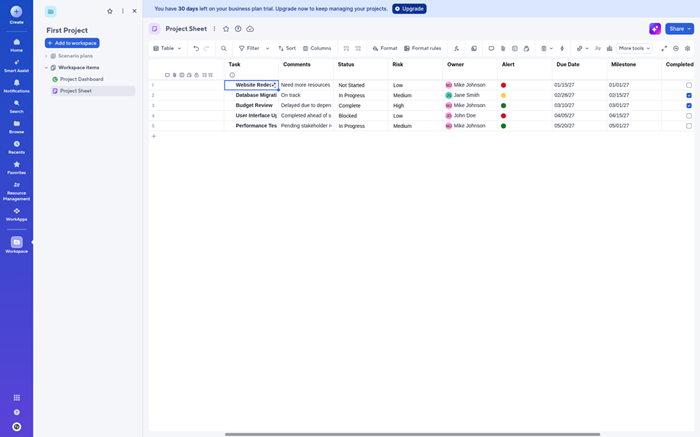Click Sort in toolbar

pyautogui.click(x=287, y=48)
